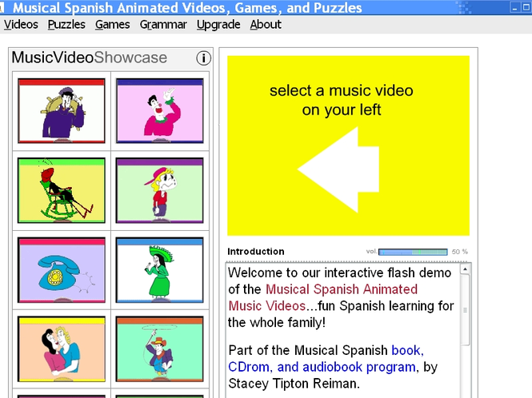This screenshot has height=398, width=532.
Task: Click the large white left arrow
Action: [x=338, y=169]
